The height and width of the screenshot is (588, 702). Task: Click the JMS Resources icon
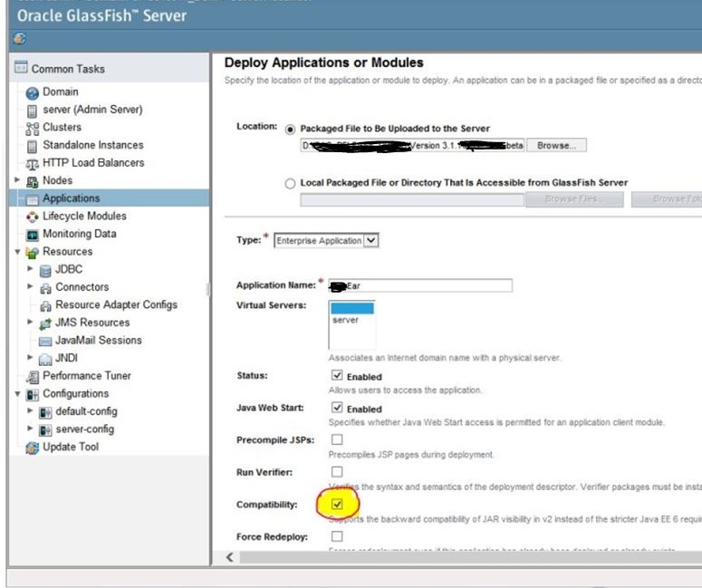(45, 323)
